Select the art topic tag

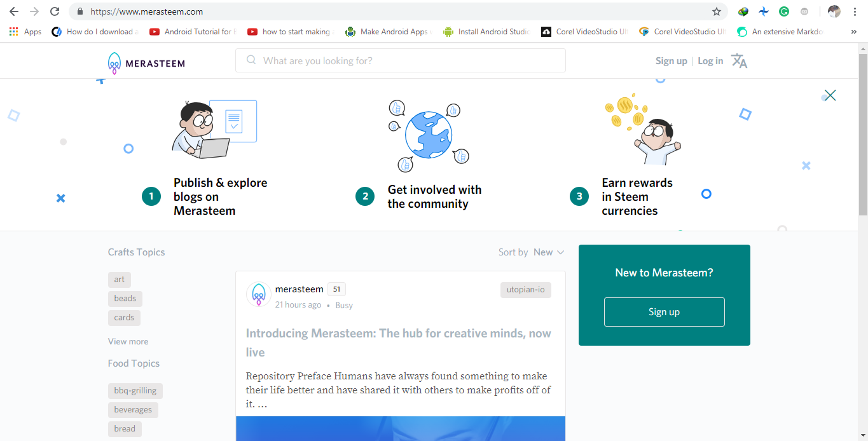tap(120, 280)
